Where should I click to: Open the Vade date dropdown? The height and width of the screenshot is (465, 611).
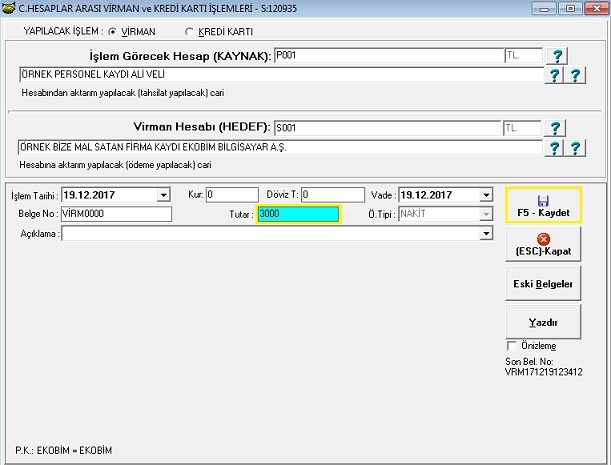486,194
